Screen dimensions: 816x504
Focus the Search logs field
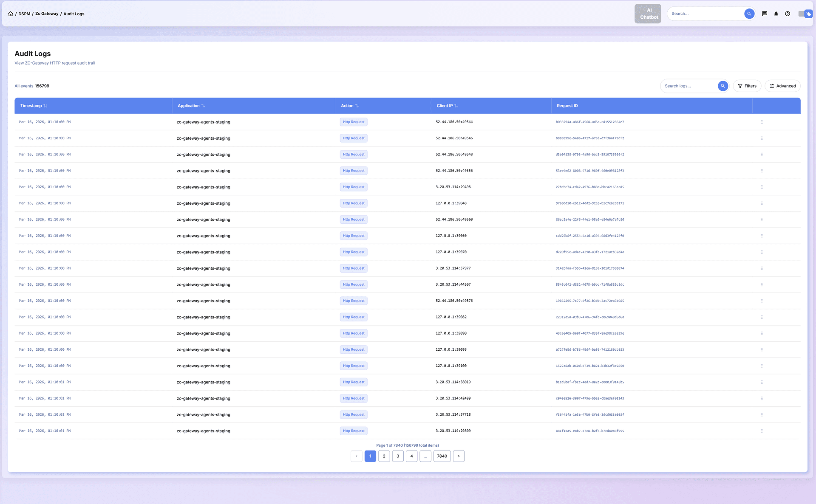(x=689, y=86)
